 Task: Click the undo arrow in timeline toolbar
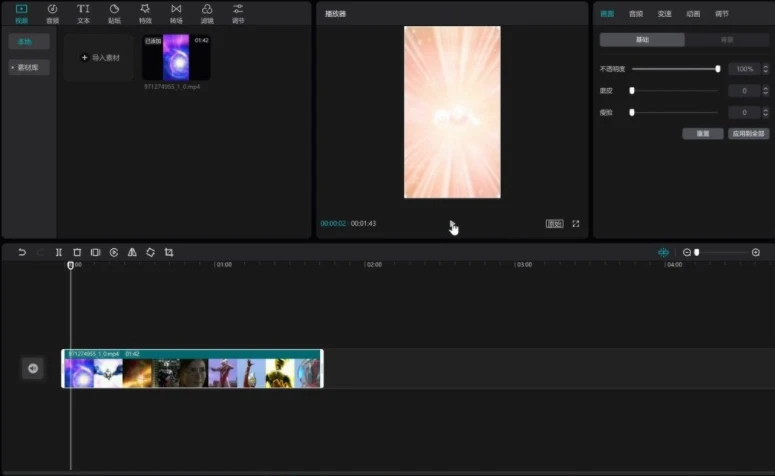click(22, 253)
